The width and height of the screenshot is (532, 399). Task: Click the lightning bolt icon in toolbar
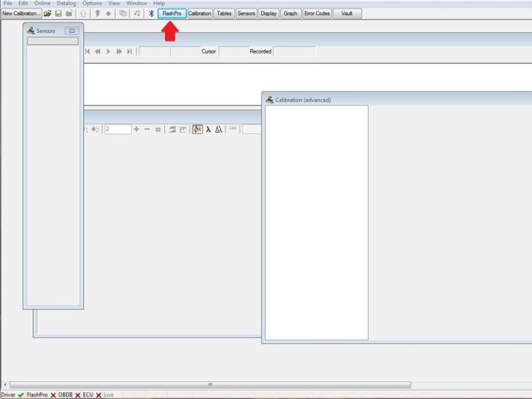(x=98, y=14)
